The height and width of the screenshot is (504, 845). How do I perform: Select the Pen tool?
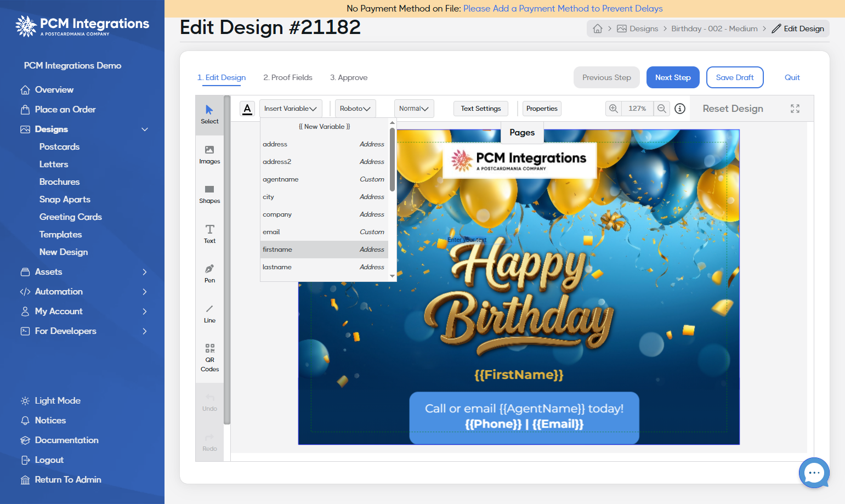click(x=209, y=274)
